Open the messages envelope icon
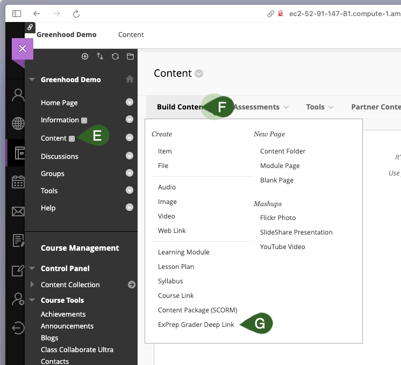Screen dimensions: 401x365 [x=18, y=211]
